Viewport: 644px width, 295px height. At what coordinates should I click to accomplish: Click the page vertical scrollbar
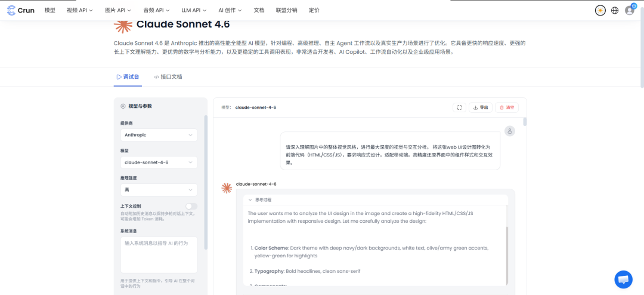[642, 47]
